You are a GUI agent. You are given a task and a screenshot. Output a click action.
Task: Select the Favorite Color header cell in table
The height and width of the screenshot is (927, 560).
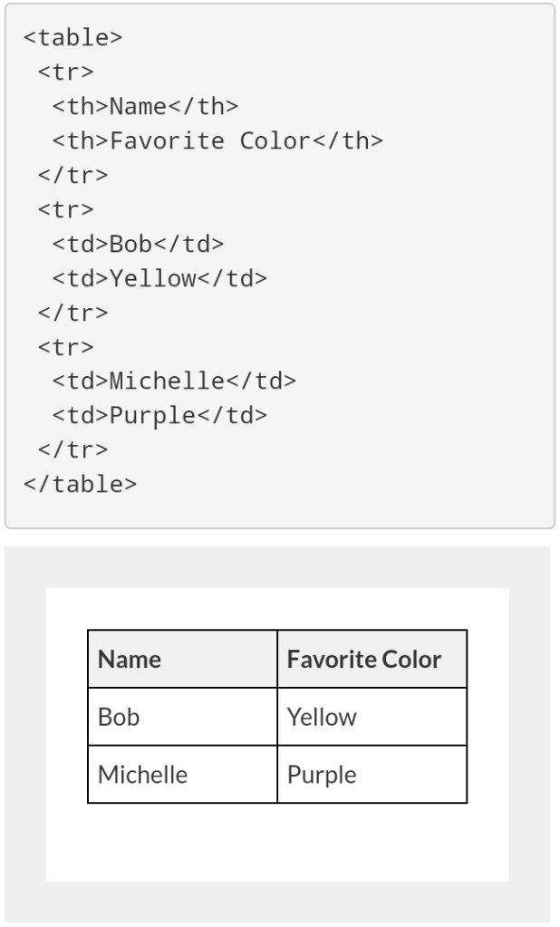(372, 659)
